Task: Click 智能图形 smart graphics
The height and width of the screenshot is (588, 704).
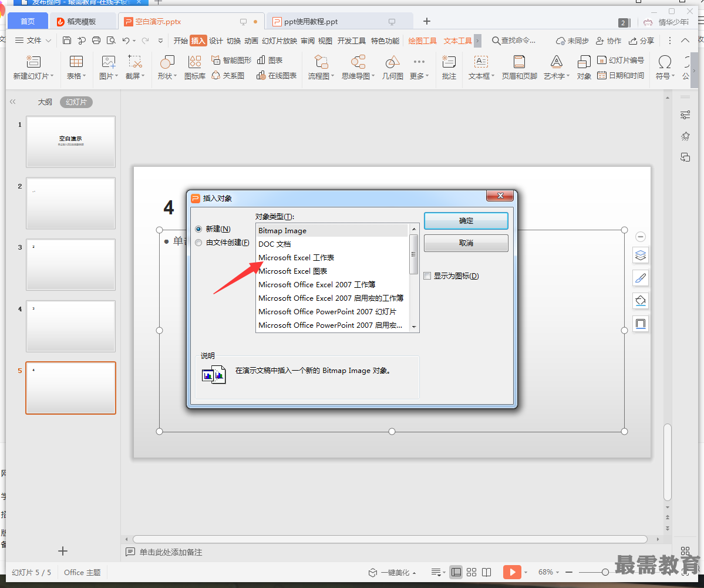Action: coord(231,60)
